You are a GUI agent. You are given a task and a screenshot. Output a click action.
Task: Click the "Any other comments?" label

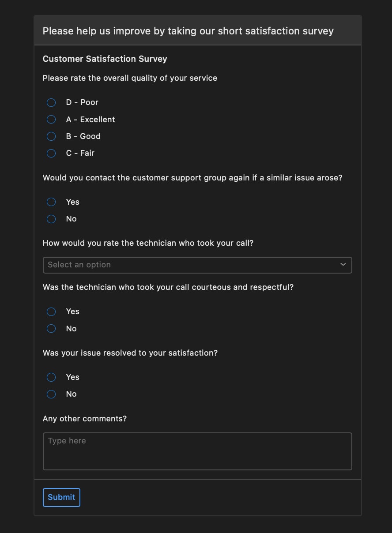click(85, 418)
